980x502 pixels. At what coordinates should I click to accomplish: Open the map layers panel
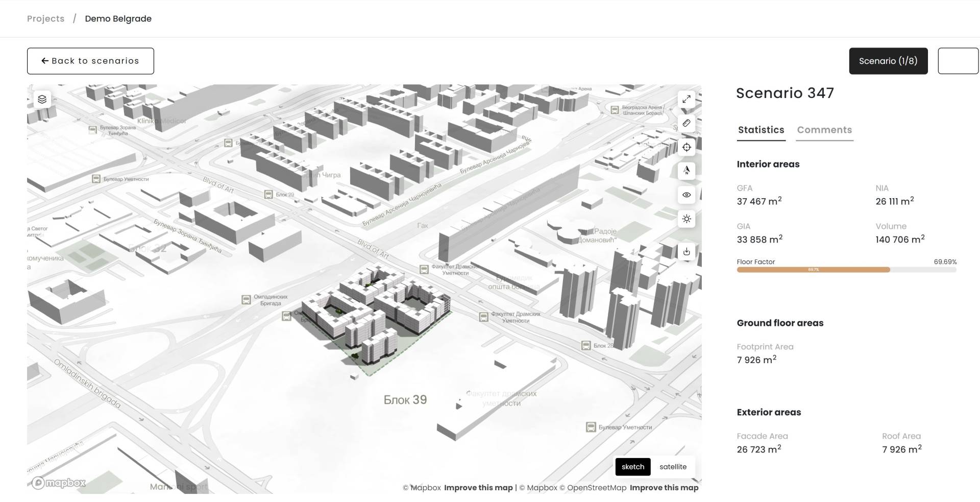[x=42, y=99]
